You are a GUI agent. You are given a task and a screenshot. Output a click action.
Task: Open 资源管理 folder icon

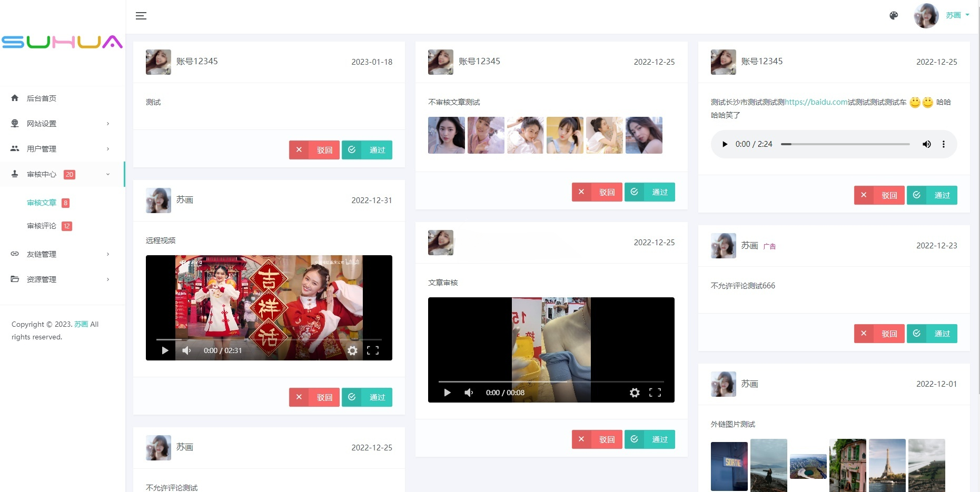click(14, 279)
